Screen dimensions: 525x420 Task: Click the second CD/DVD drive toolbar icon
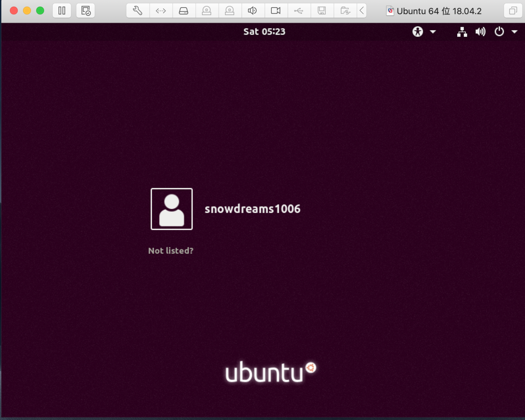coord(230,11)
